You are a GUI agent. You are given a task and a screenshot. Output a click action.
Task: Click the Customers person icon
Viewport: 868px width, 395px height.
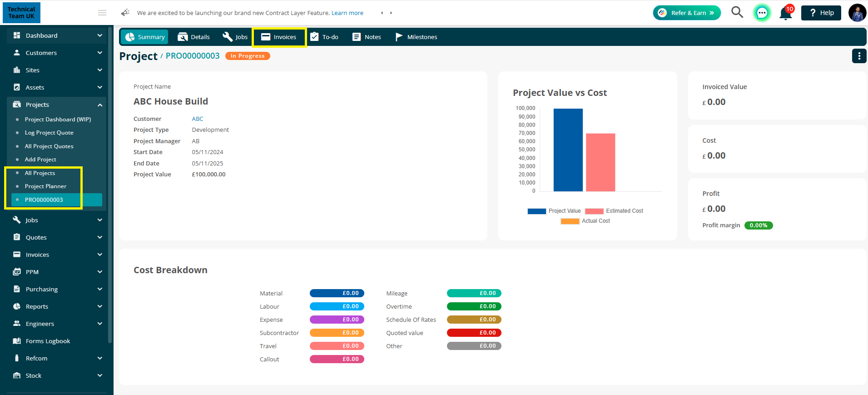[x=17, y=53]
